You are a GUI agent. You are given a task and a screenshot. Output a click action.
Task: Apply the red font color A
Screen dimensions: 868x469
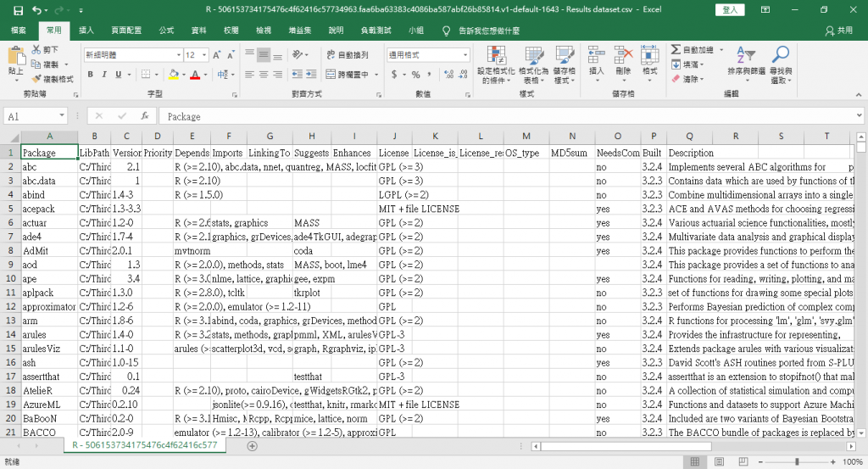click(x=195, y=74)
